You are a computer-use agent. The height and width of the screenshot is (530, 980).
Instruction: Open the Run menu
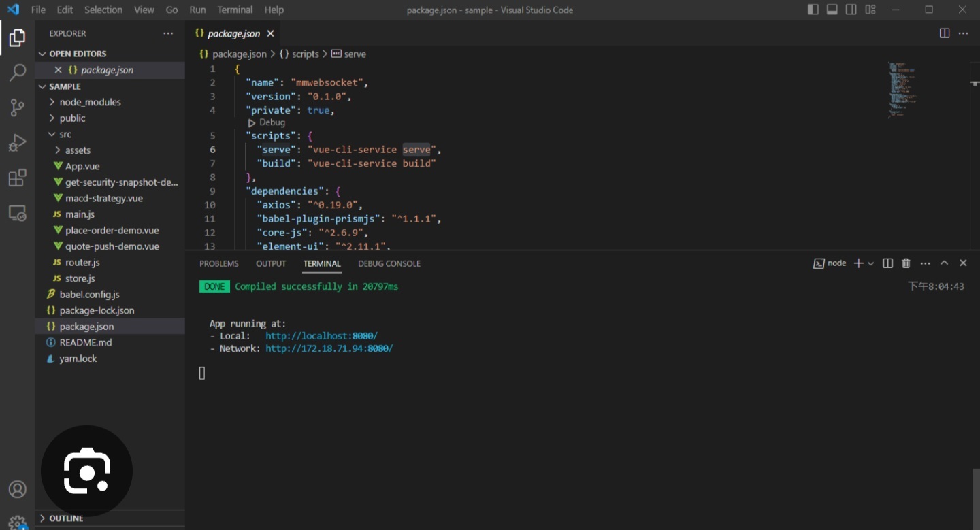[197, 10]
